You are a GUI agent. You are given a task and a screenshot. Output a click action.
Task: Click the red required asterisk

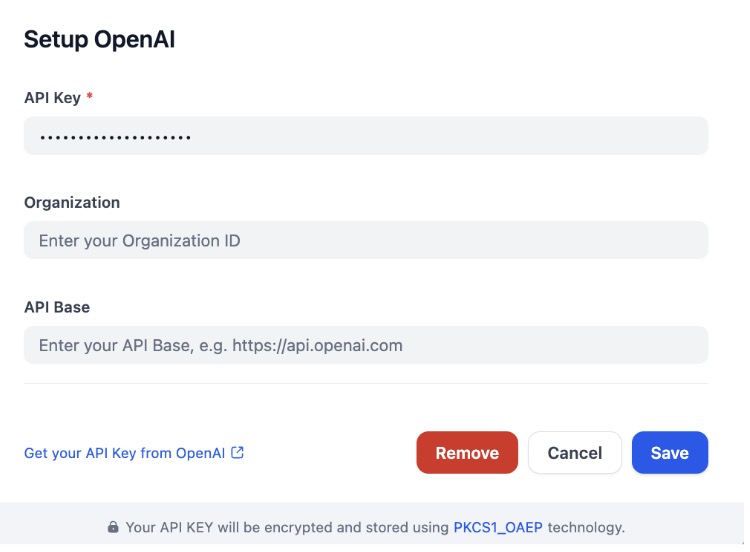pos(90,98)
